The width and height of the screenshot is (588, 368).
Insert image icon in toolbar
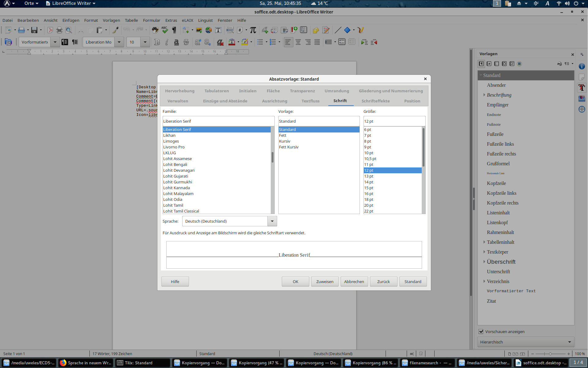(x=199, y=30)
